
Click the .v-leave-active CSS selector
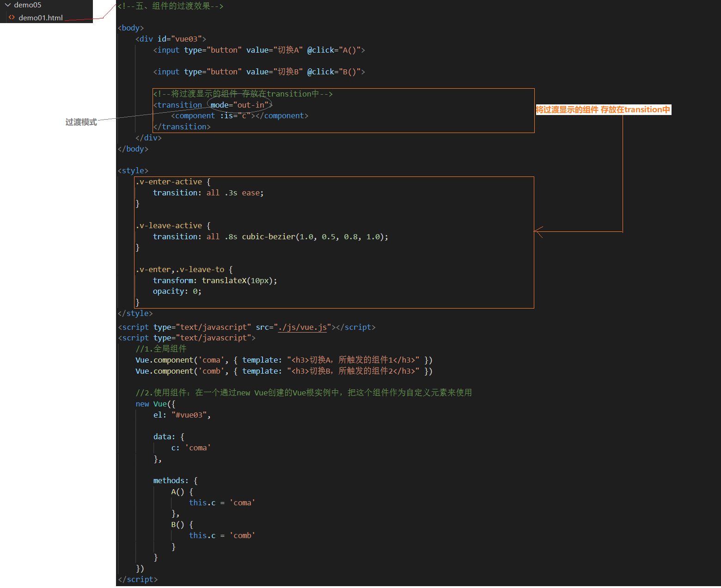tap(169, 226)
